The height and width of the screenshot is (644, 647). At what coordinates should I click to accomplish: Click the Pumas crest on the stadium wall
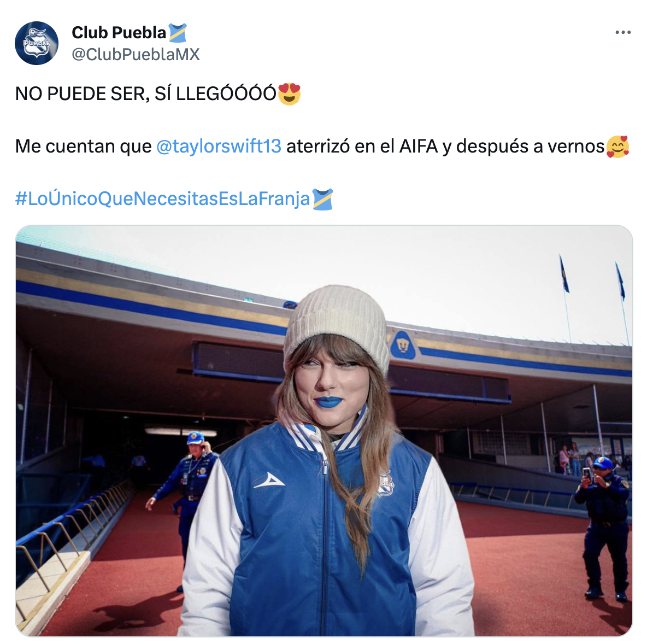click(x=402, y=344)
